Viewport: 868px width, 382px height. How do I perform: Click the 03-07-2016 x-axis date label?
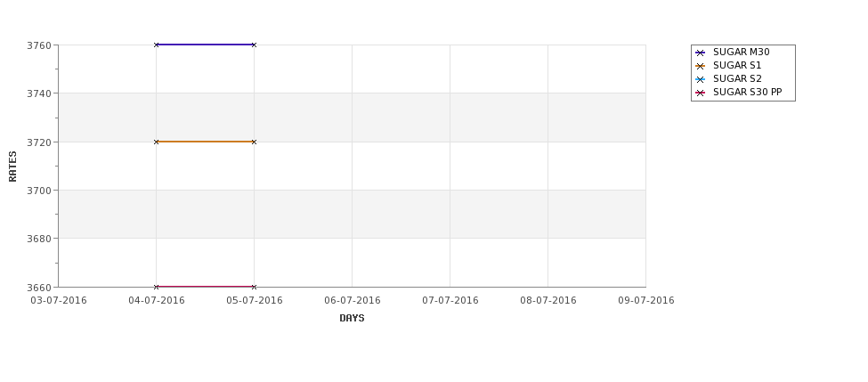(59, 301)
